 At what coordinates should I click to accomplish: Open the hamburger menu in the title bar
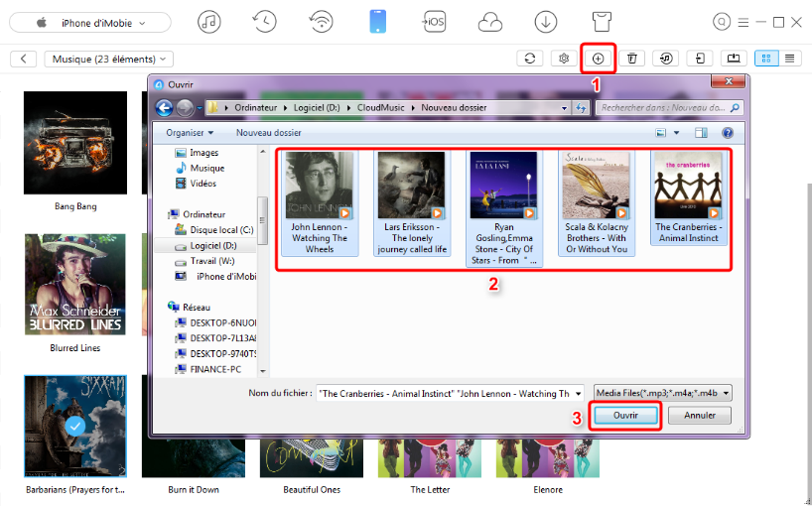pos(744,22)
